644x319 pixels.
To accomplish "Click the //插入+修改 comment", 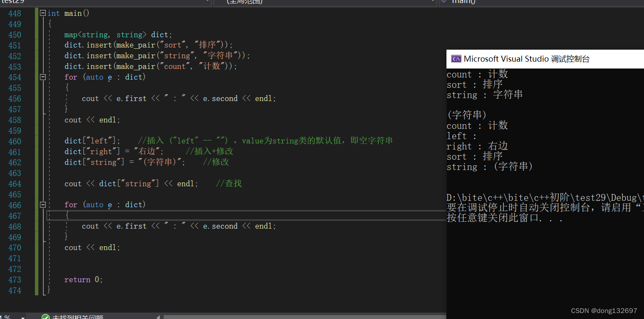I will click(x=210, y=152).
